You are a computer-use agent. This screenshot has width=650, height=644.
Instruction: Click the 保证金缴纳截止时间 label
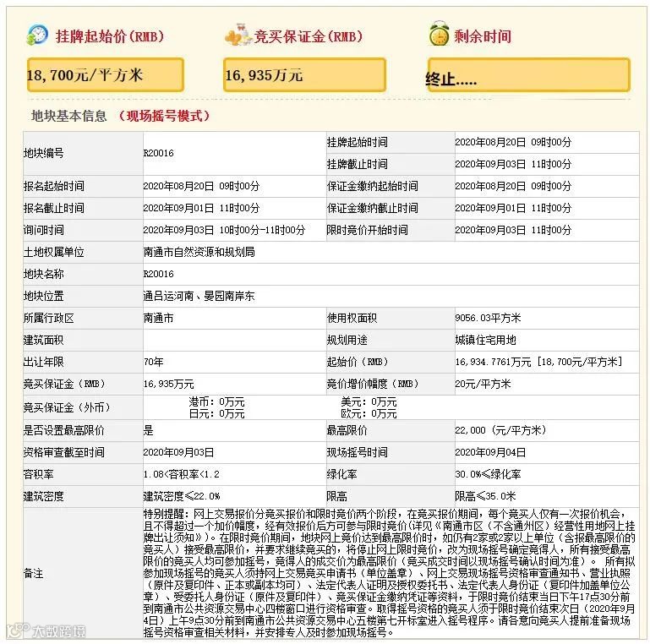pyautogui.click(x=372, y=208)
